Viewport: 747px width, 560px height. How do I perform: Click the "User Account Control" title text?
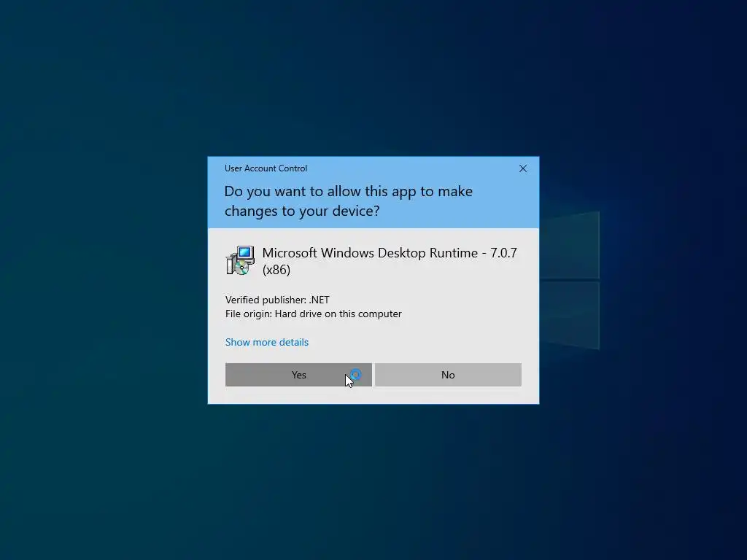(x=266, y=168)
